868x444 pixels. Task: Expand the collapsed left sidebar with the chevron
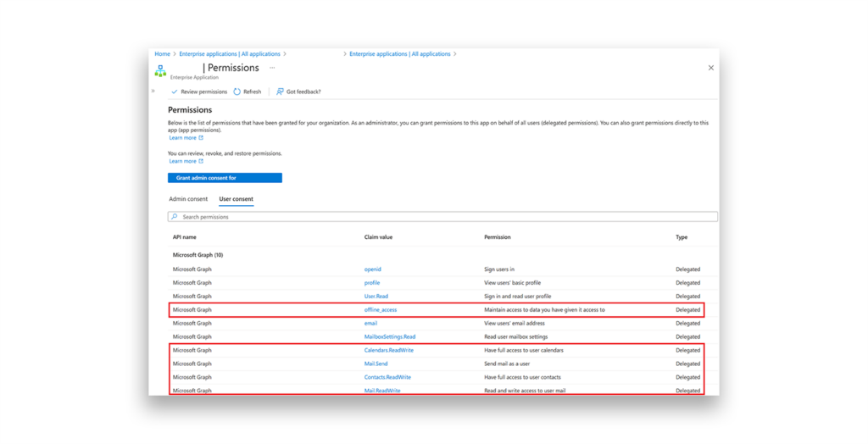153,91
